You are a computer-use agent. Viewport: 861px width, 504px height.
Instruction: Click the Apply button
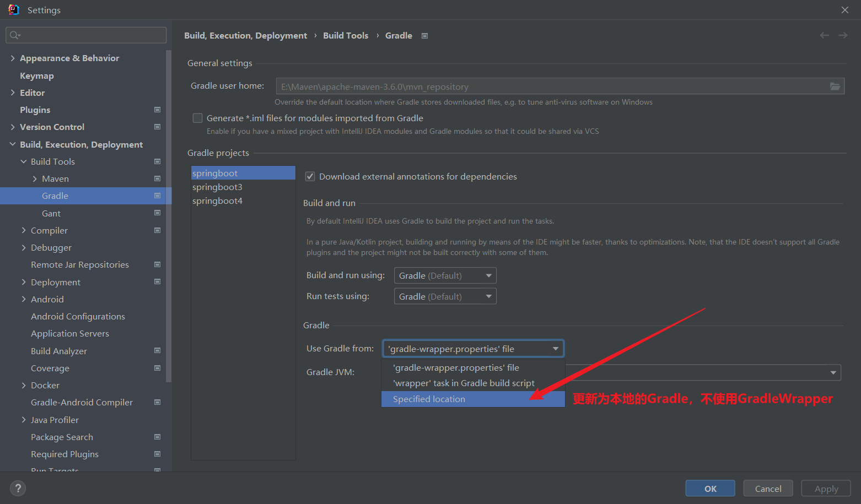coord(826,489)
